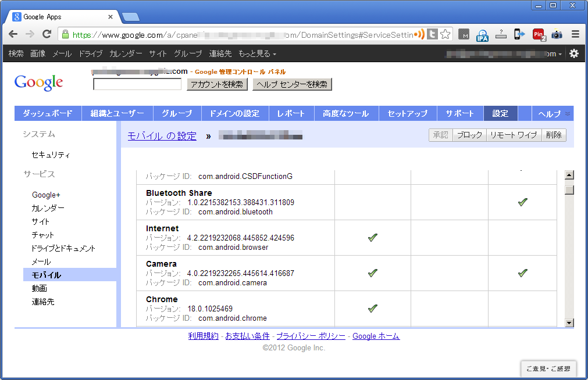Reload the page with refresh icon
Image resolution: width=588 pixels, height=380 pixels.
pos(47,34)
